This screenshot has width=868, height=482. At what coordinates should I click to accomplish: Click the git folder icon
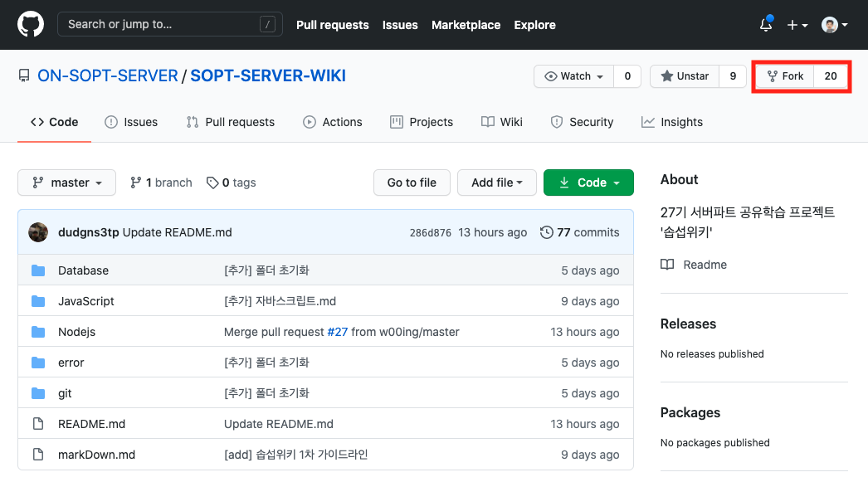pyautogui.click(x=38, y=393)
